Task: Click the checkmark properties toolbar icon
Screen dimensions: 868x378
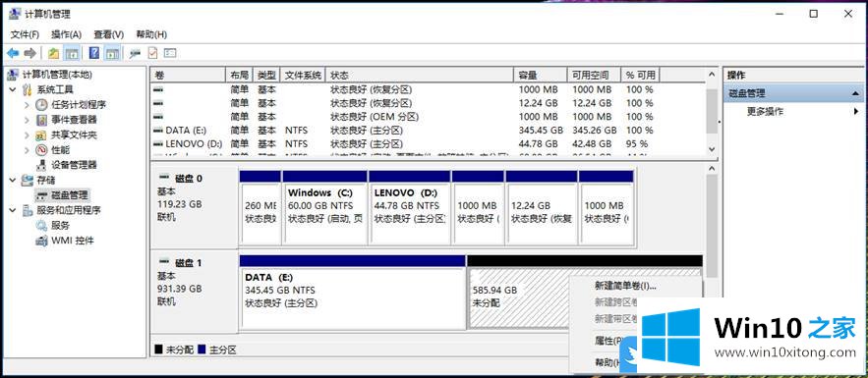Action: coord(152,53)
